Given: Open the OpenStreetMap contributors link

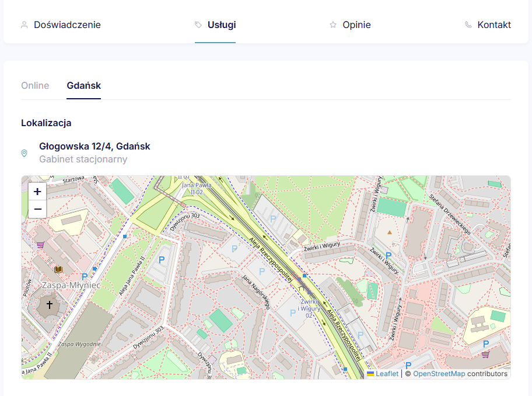Looking at the screenshot, I should pos(439,374).
